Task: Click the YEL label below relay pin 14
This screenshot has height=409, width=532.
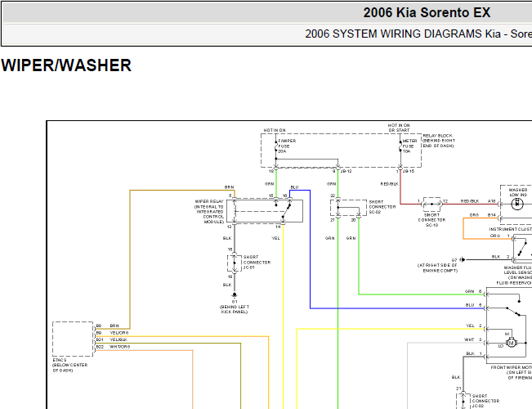Action: (276, 238)
